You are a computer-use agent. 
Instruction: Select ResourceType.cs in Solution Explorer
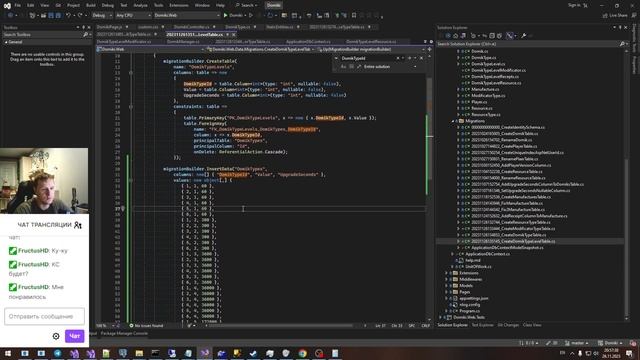[x=486, y=115]
